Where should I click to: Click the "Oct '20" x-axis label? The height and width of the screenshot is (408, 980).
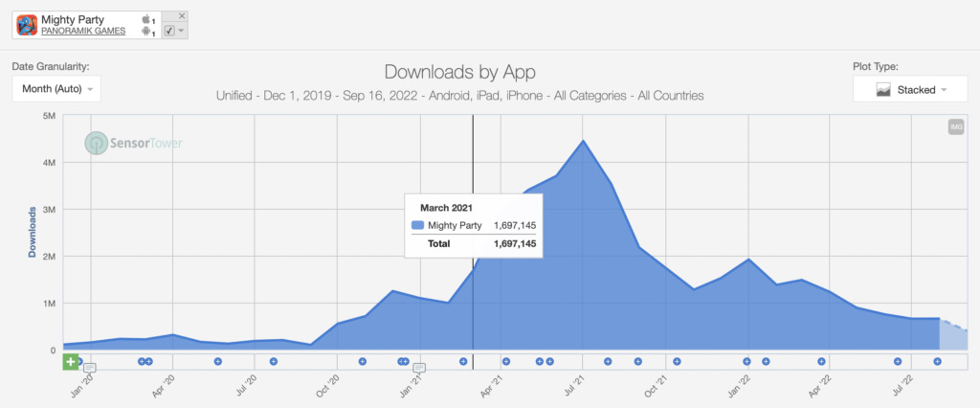click(x=328, y=385)
